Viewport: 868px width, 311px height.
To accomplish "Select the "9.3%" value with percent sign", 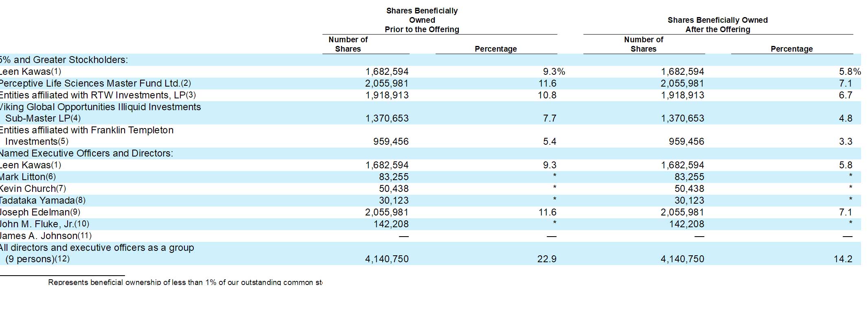I will coord(554,72).
